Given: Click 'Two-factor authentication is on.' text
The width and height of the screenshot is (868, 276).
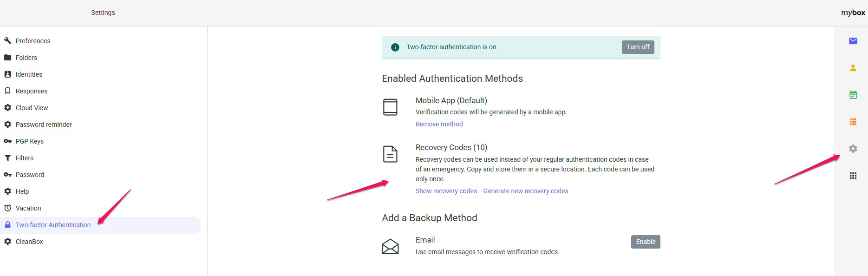Looking at the screenshot, I should point(452,47).
